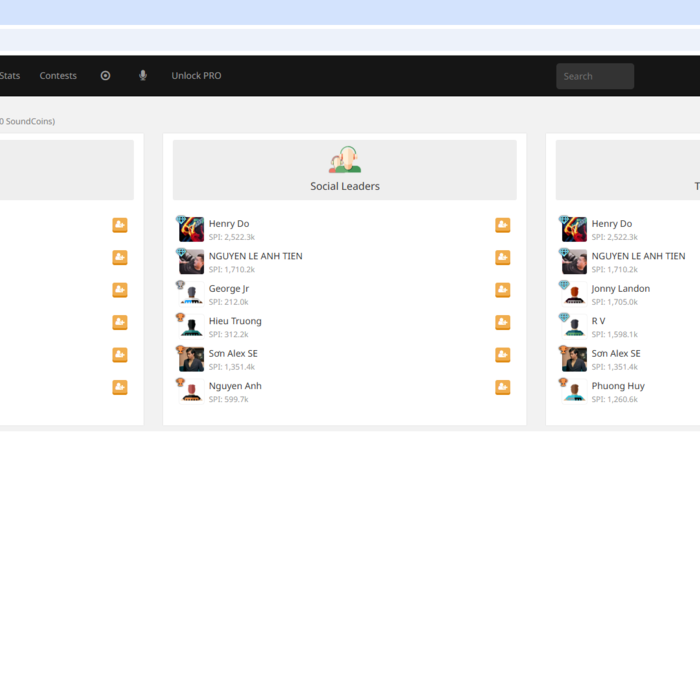
Task: Open Henry Do's avatar in Social Leaders
Action: [191, 230]
